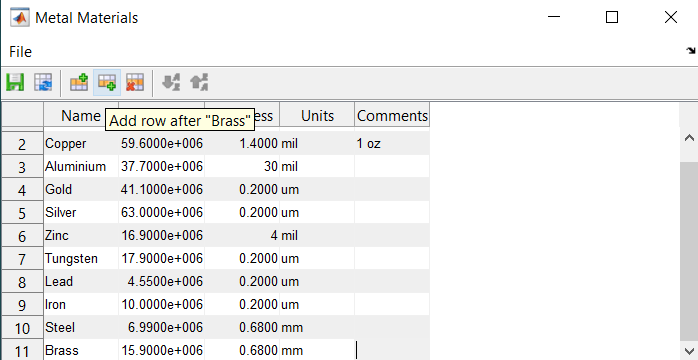Click Lead conductivity 4.5500e+006
This screenshot has width=698, height=360.
point(162,282)
